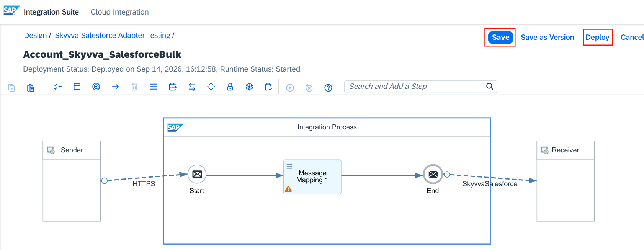Viewport: 644px width, 250px height.
Task: Click the dashed diamond icon in toolbar
Action: [x=211, y=87]
